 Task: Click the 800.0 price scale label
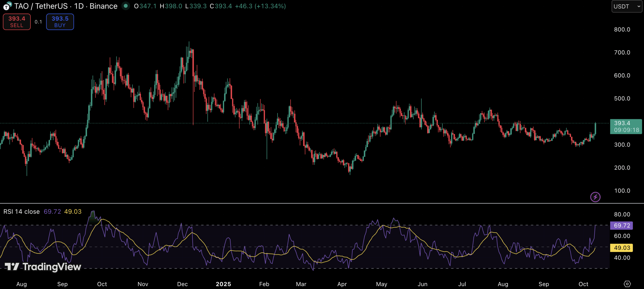tap(622, 29)
